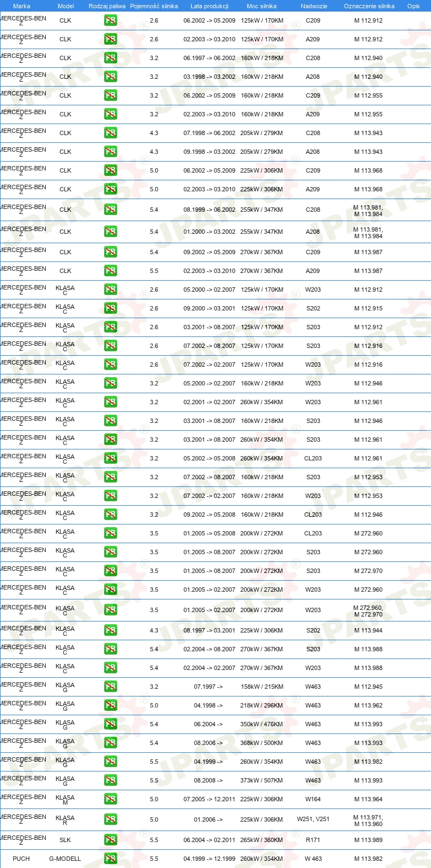This screenshot has width=431, height=868.
Task: Click the Model column header
Action: click(x=66, y=6)
